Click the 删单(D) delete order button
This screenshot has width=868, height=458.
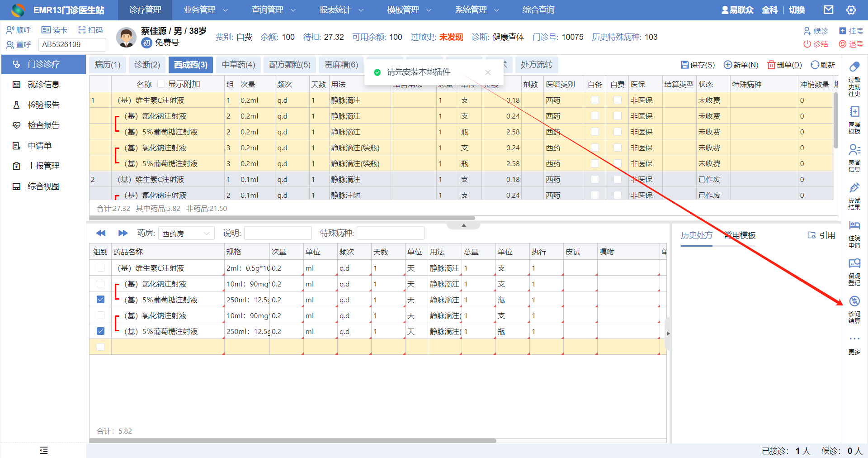coord(785,65)
